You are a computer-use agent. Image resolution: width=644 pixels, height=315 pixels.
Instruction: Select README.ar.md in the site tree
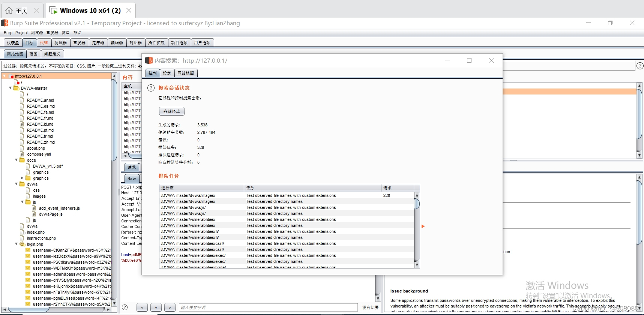[41, 100]
